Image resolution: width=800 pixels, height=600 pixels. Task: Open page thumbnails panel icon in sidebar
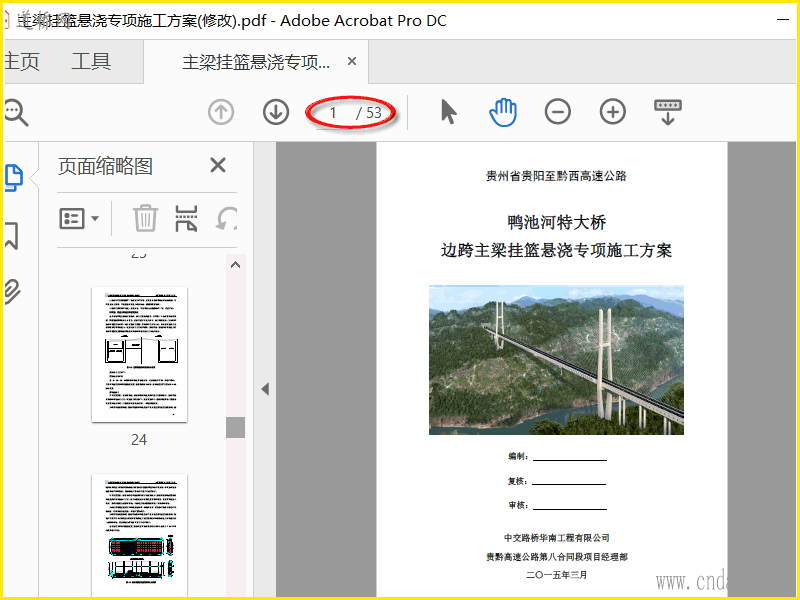click(x=14, y=178)
